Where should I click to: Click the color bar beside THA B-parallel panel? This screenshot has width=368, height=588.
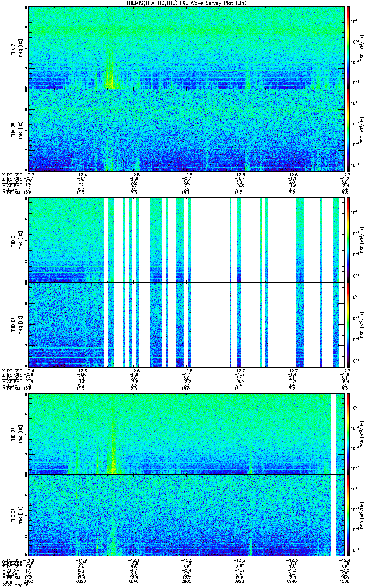[349, 129]
